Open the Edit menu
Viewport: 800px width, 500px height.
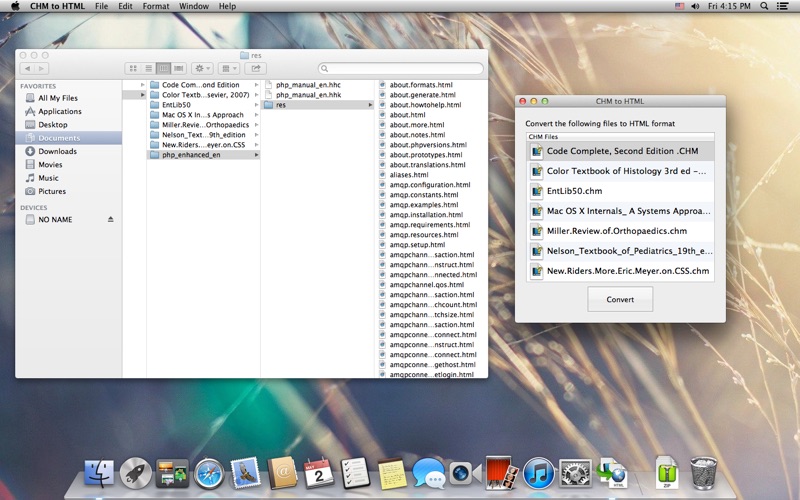[x=125, y=6]
